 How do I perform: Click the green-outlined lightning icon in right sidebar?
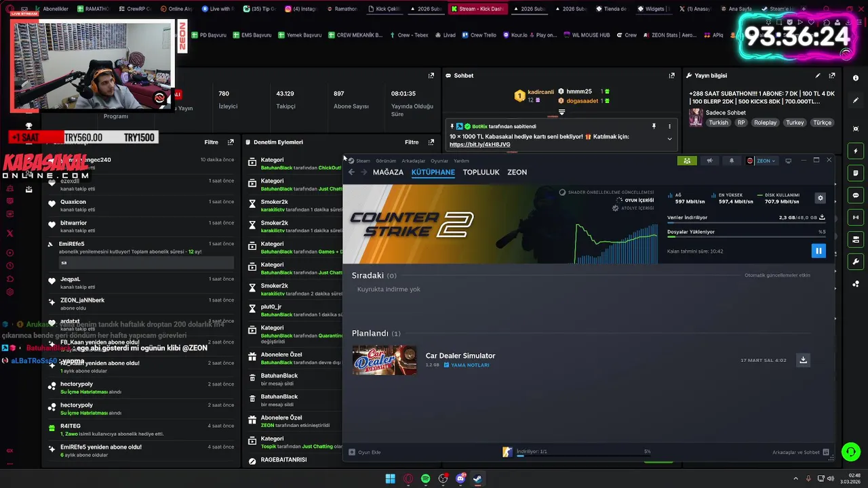[856, 150]
